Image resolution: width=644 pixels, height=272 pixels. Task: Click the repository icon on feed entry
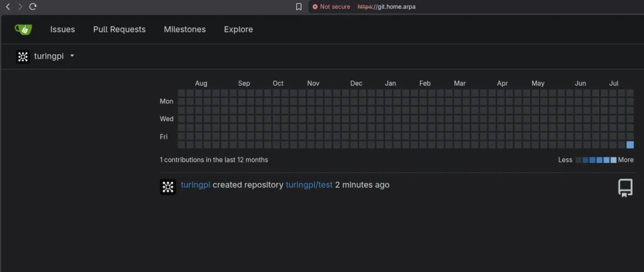click(x=625, y=188)
